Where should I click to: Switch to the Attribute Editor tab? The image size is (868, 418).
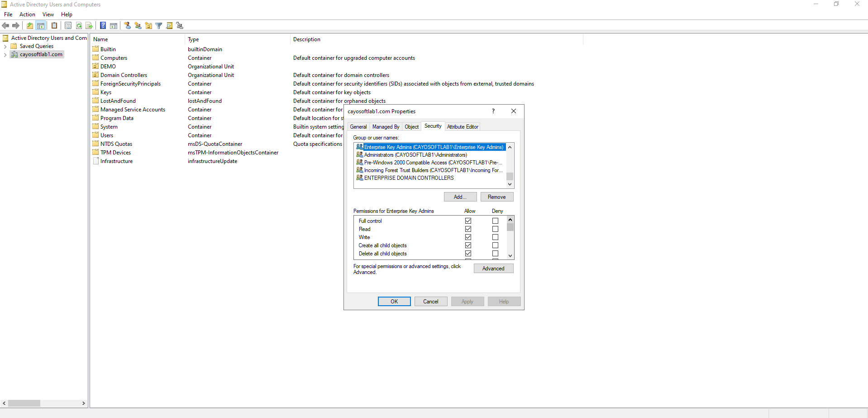463,127
